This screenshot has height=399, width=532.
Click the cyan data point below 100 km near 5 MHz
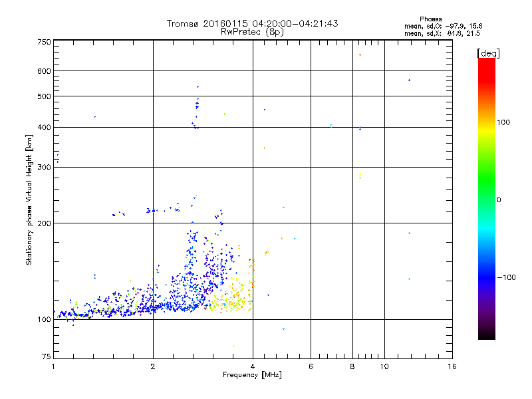284,329
